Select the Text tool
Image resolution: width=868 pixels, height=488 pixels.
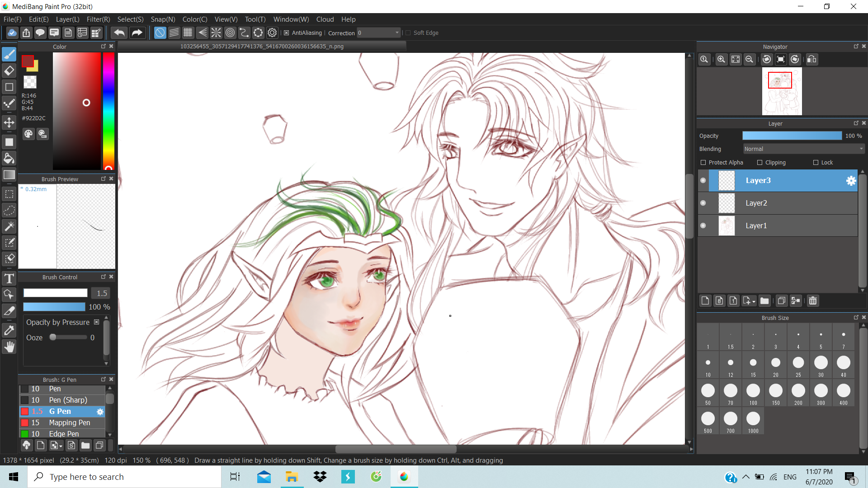9,278
